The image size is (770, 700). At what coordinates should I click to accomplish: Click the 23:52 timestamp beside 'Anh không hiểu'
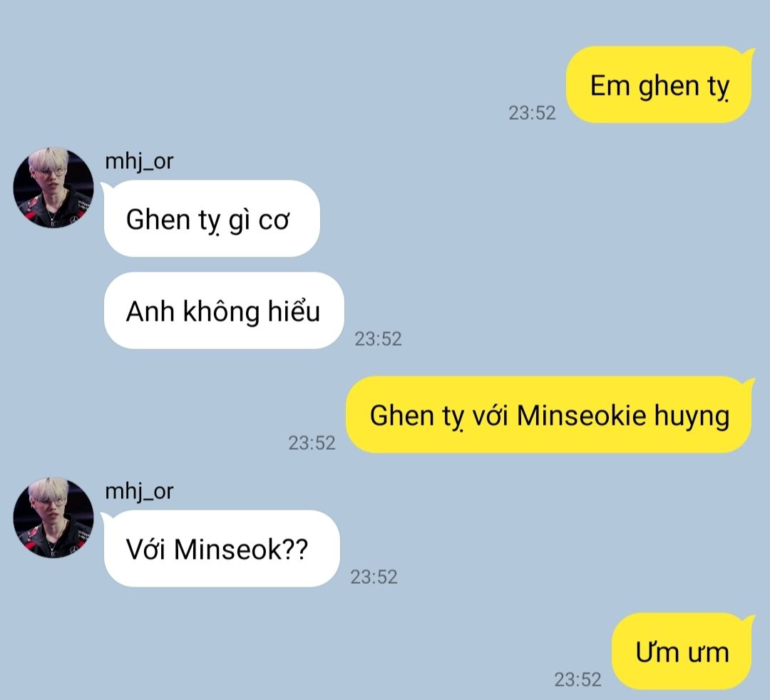(378, 339)
